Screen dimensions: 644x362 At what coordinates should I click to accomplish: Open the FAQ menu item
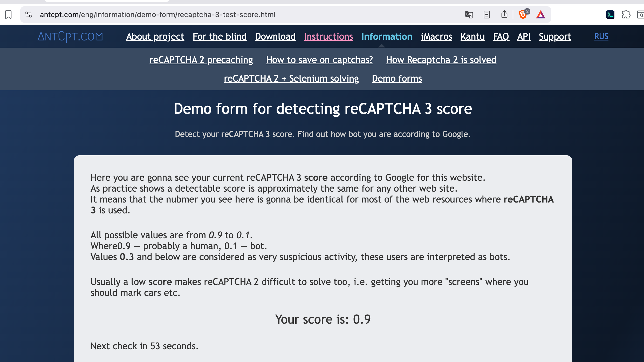coord(501,37)
